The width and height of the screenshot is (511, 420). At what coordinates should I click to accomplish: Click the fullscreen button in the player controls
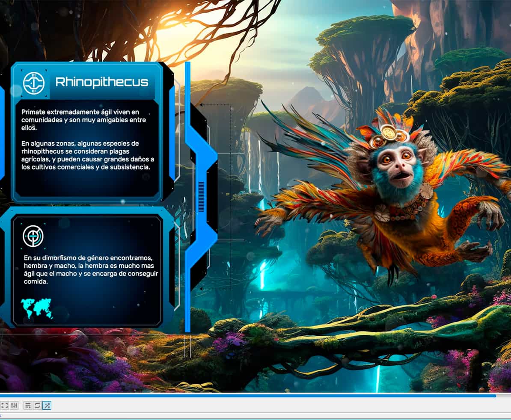tap(5, 405)
